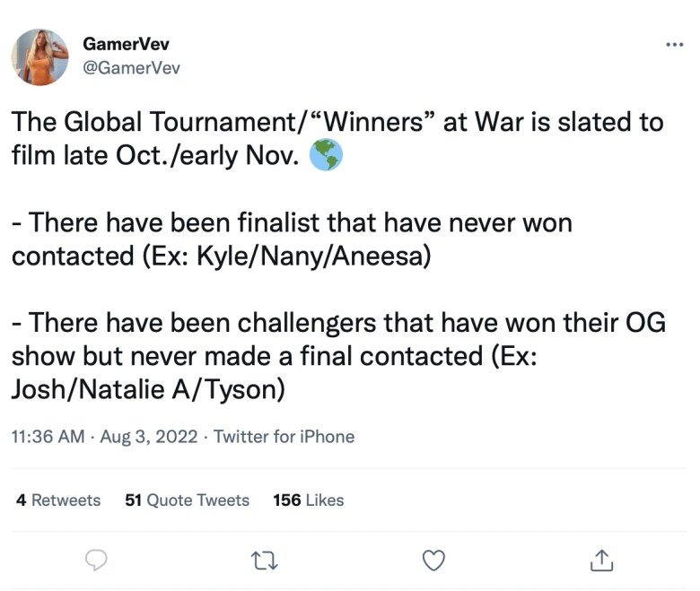Click the reply speech bubble icon
The image size is (700, 591).
coord(96,560)
